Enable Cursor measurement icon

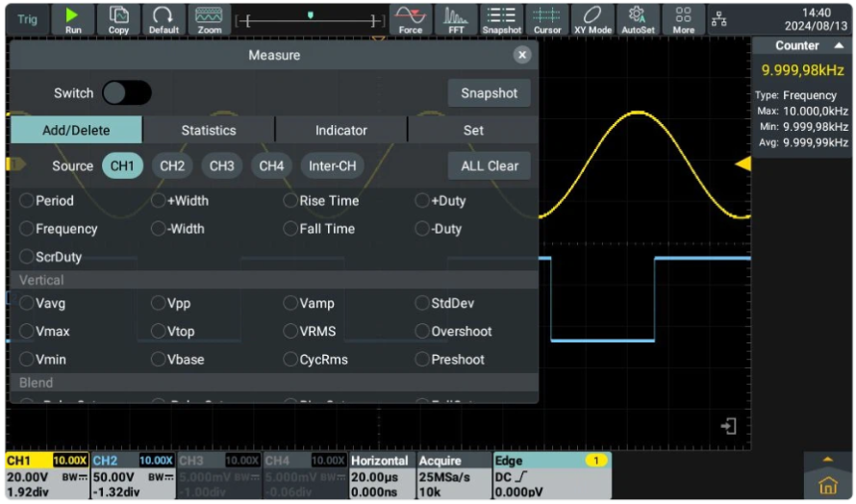click(547, 18)
